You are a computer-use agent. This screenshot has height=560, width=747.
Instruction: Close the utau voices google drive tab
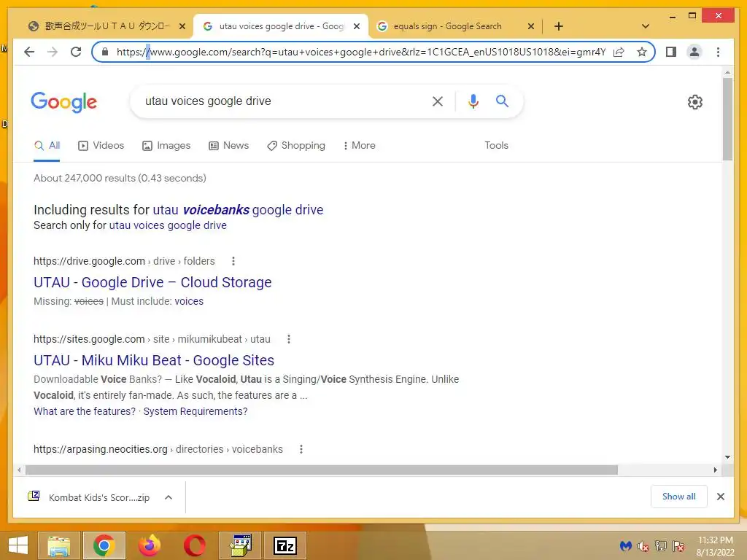(356, 26)
